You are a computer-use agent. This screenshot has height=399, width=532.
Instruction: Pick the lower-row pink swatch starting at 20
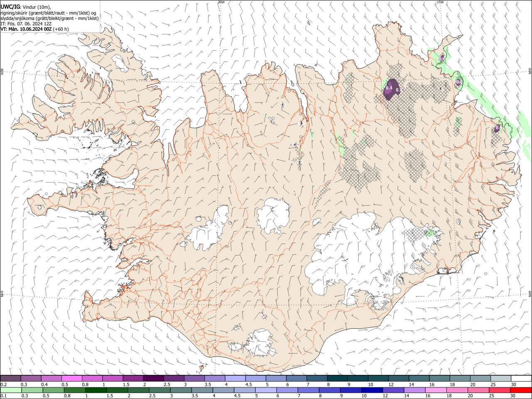click(x=478, y=390)
